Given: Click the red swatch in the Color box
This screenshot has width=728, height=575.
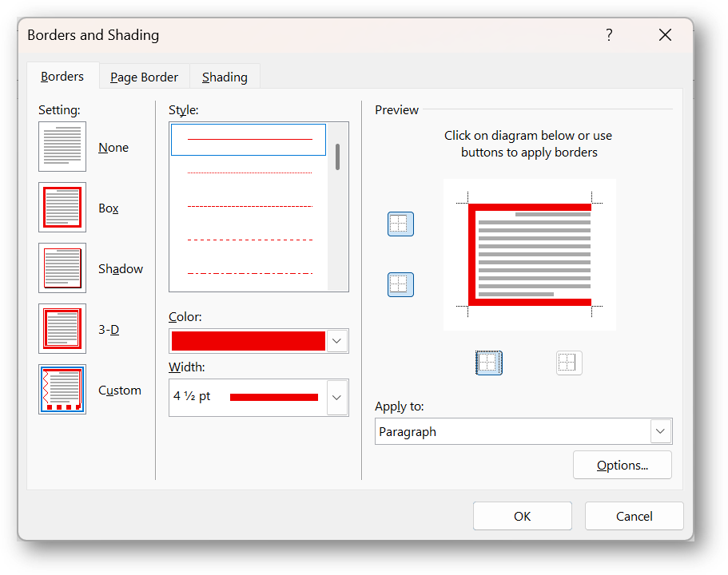Looking at the screenshot, I should coord(248,341).
